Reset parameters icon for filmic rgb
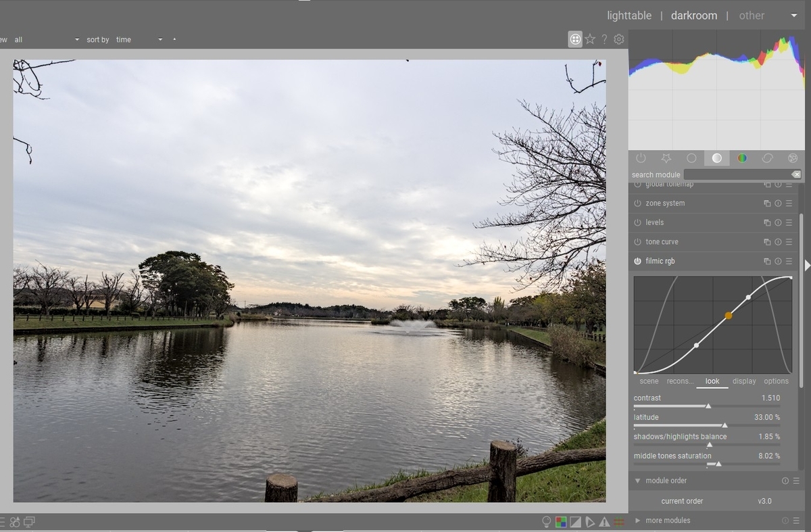This screenshot has height=532, width=811. coord(778,261)
